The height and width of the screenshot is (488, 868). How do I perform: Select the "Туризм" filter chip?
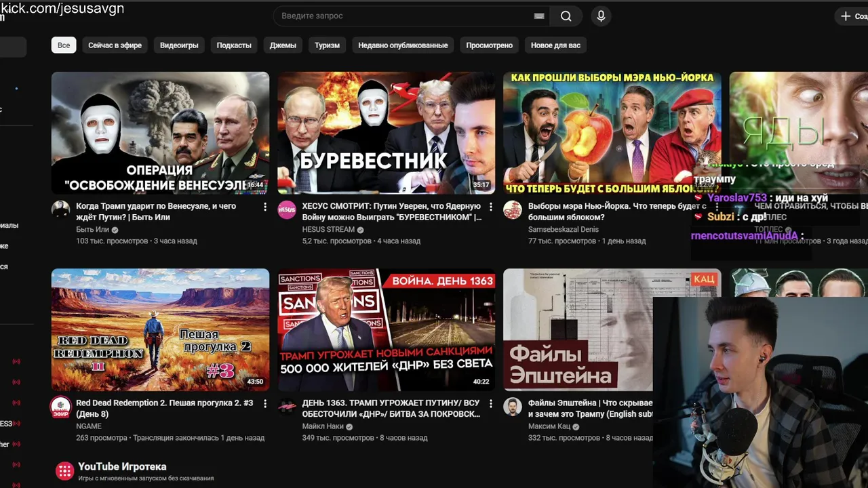pos(327,45)
